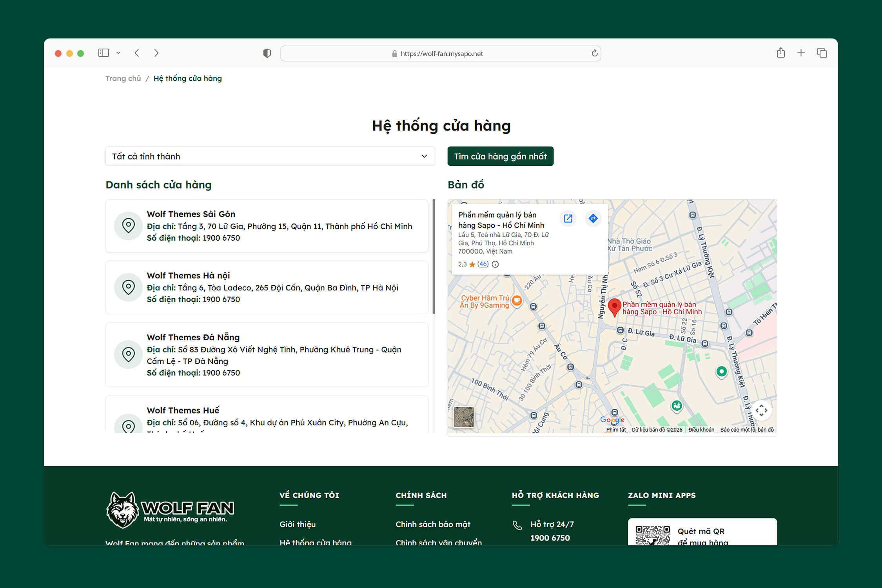The width and height of the screenshot is (882, 588).
Task: Click the browser address bar
Action: 441,54
